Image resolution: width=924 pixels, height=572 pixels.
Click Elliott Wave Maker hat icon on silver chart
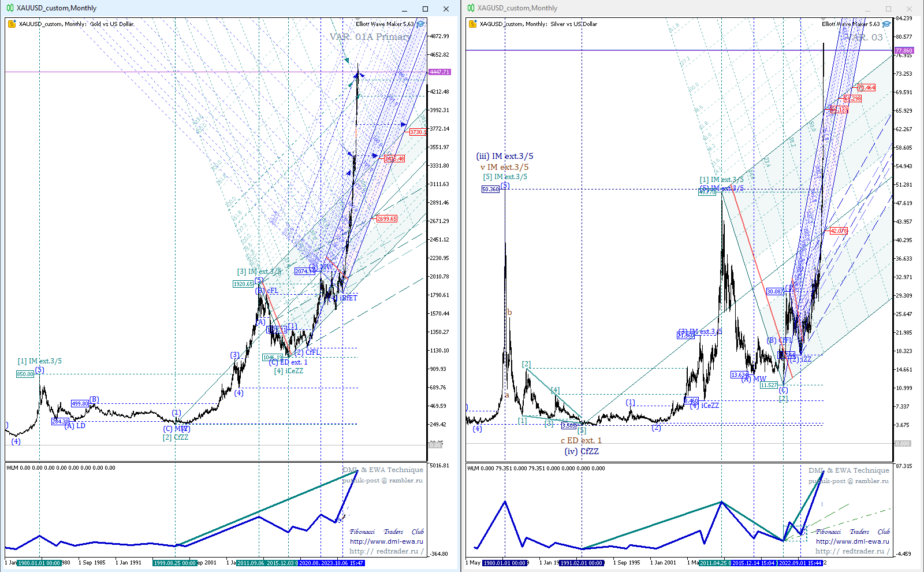point(886,24)
